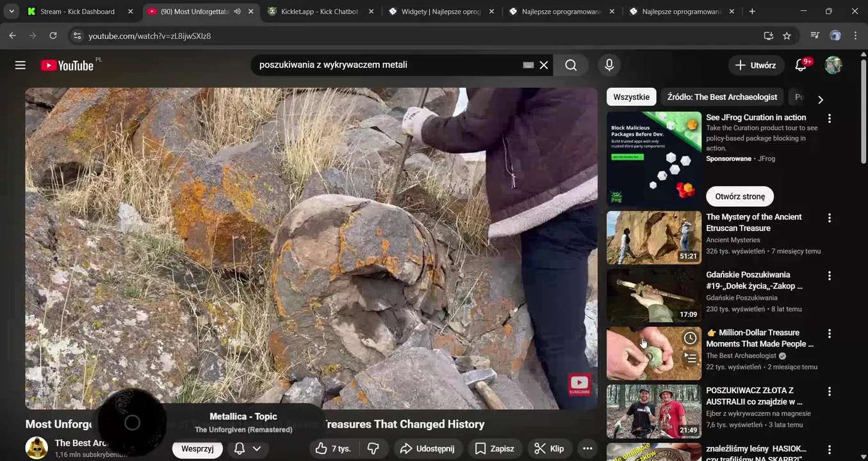The image size is (868, 461).
Task: Select the Wszystkie filter chip
Action: pos(632,97)
